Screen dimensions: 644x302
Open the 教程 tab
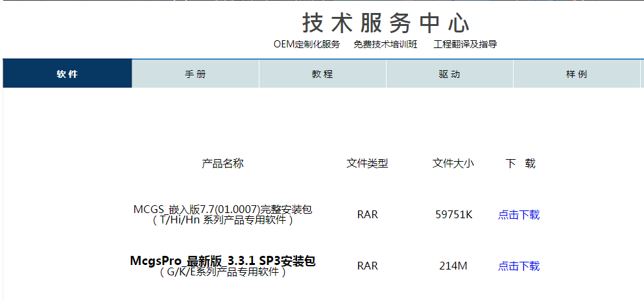(x=322, y=74)
